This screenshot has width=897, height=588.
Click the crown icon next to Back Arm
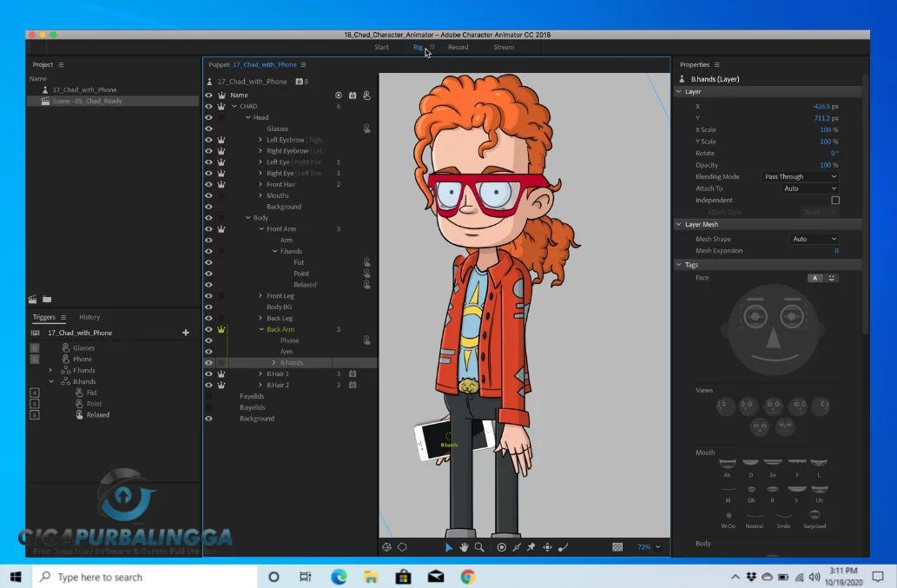[x=221, y=329]
